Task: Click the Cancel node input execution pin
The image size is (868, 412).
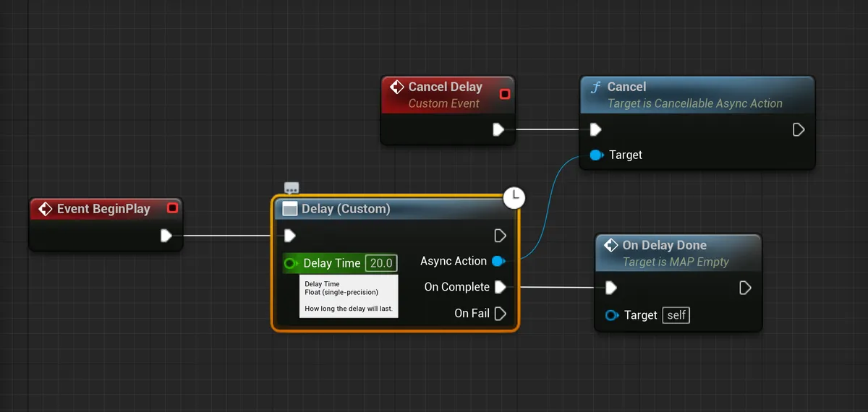Action: coord(595,129)
